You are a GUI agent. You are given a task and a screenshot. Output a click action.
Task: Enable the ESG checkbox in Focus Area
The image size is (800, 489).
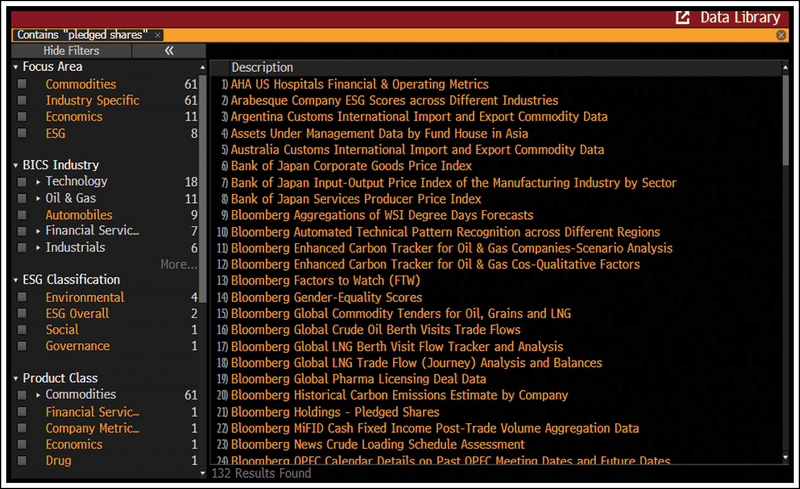[22, 133]
